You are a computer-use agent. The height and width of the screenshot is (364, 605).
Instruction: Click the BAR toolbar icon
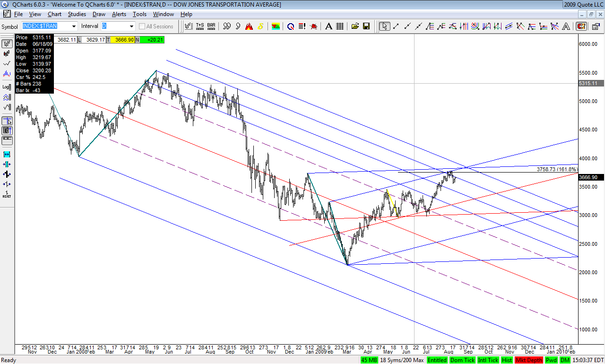coord(211,26)
